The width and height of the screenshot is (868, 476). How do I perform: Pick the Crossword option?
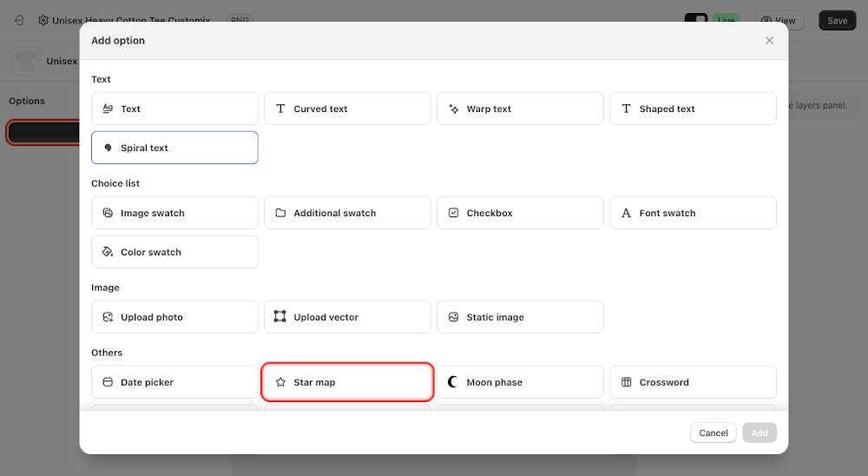coord(693,382)
